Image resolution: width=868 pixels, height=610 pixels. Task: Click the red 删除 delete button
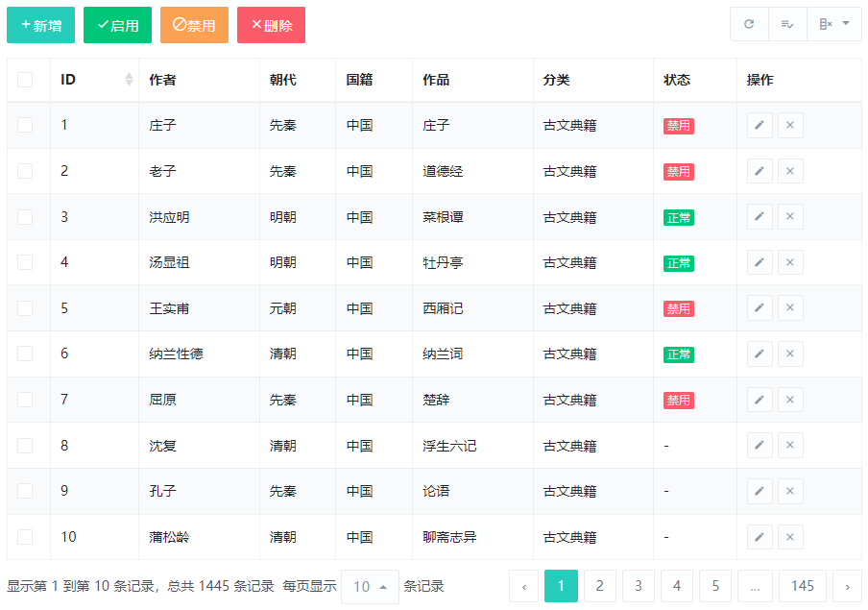(271, 25)
